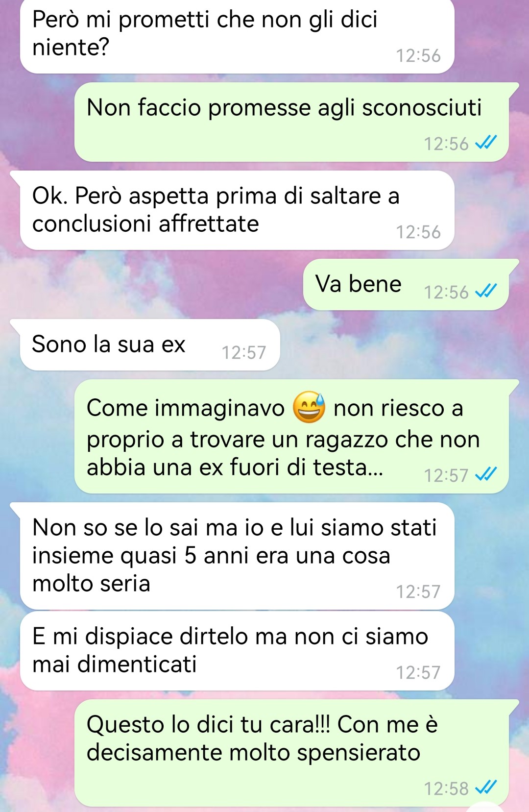
Task: Tap the cloudy wallpaper beside 'Sono la sua ex'
Action: click(x=402, y=344)
